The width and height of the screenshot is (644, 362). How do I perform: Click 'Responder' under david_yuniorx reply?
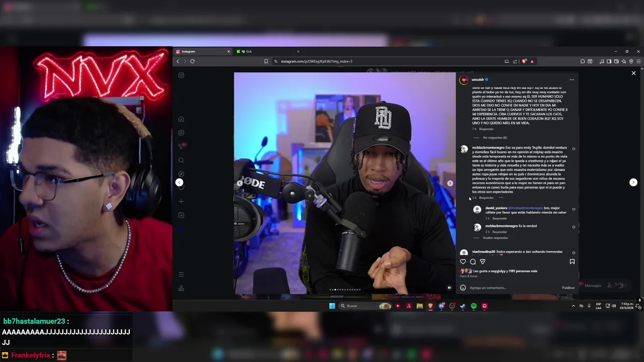pos(500,219)
